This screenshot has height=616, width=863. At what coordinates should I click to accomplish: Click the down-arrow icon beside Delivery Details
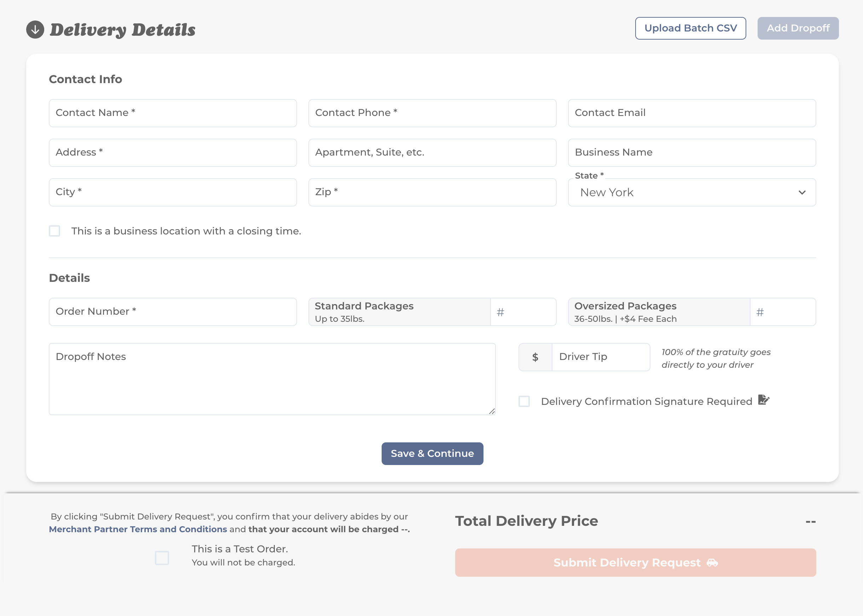(35, 30)
